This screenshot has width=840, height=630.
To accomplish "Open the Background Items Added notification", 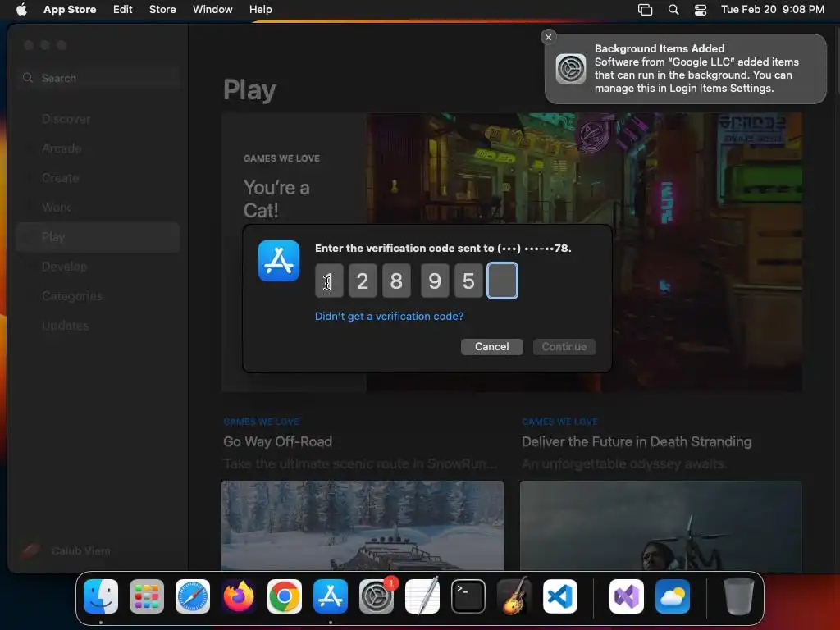I will coord(685,69).
